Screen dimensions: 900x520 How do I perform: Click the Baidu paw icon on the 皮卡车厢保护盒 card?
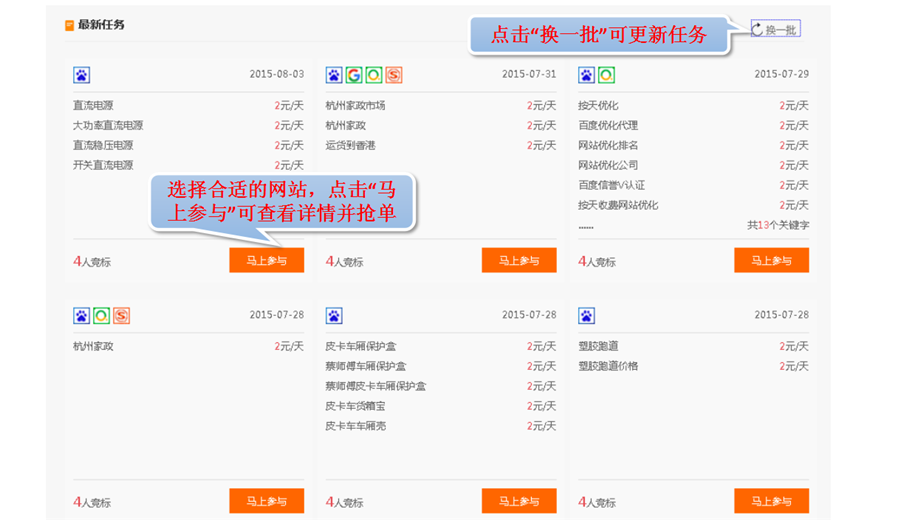[334, 316]
